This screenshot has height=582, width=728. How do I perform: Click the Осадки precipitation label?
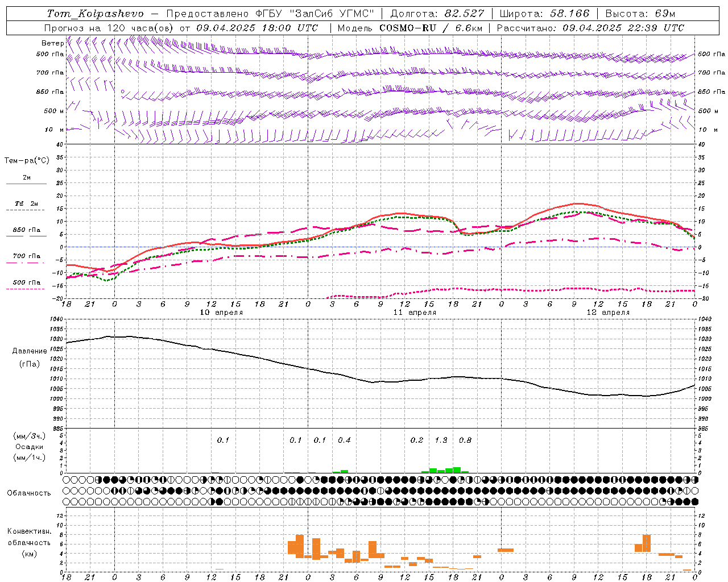click(29, 447)
